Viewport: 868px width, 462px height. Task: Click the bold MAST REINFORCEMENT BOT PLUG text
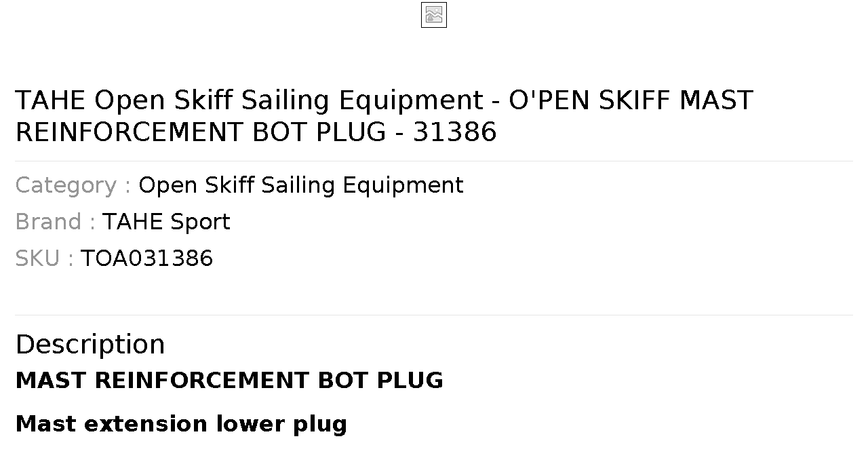(229, 380)
